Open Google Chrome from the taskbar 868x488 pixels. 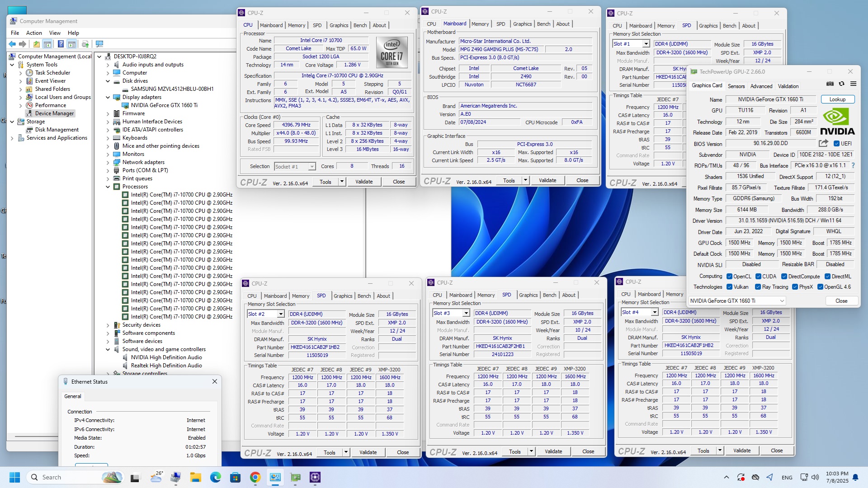point(255,477)
